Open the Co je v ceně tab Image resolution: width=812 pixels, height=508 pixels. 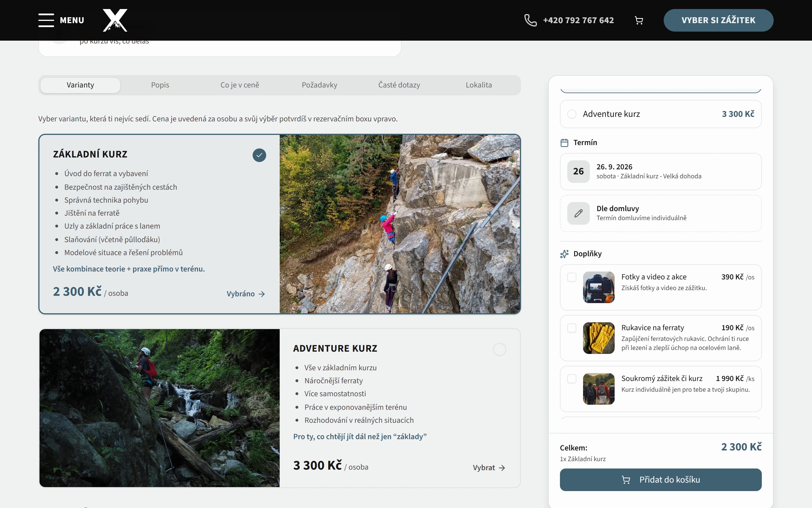click(240, 85)
